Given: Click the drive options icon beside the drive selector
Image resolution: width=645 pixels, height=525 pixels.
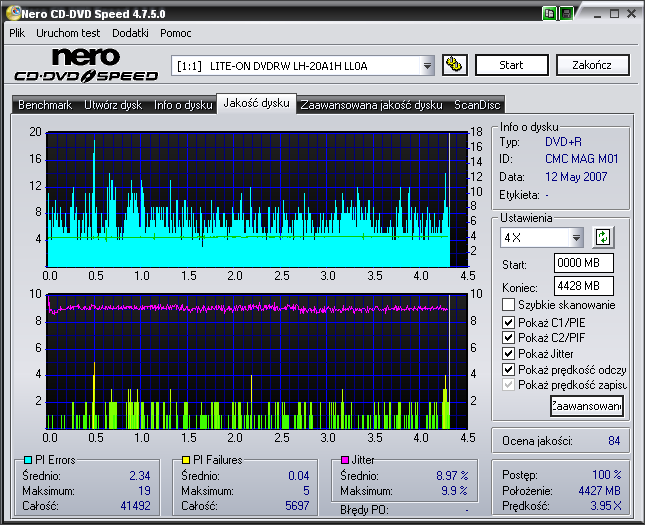Looking at the screenshot, I should (x=455, y=65).
